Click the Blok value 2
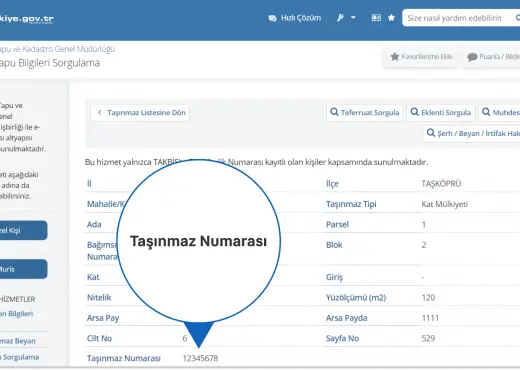Image resolution: width=520 pixels, height=370 pixels. [424, 245]
